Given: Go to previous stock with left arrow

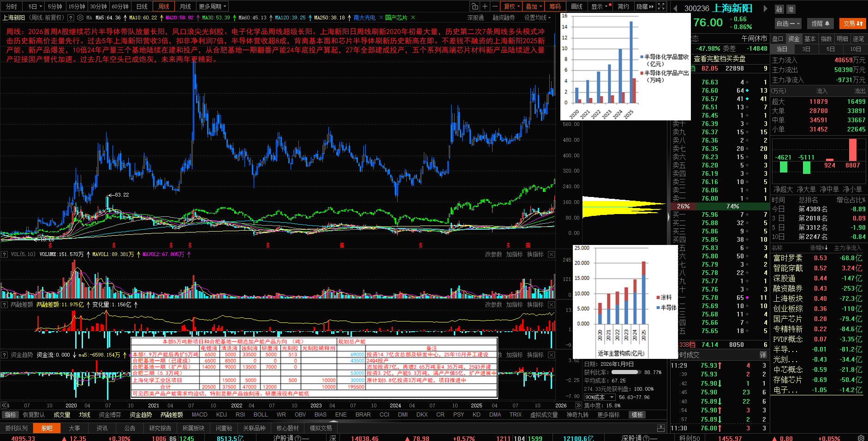Looking at the screenshot, I should [675, 8].
